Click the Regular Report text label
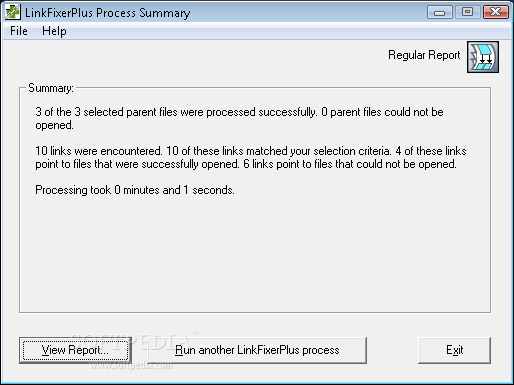 click(424, 55)
